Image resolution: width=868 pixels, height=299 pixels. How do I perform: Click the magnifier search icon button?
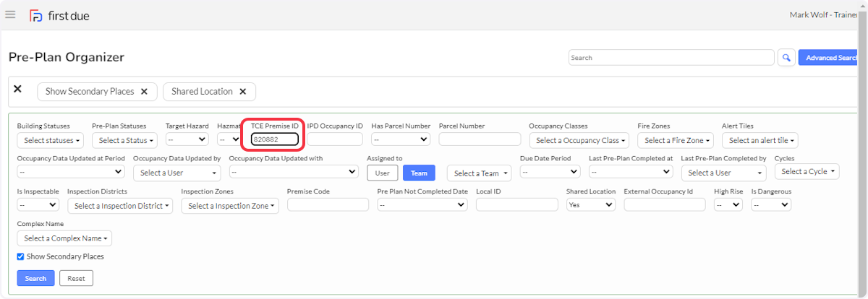click(x=786, y=58)
